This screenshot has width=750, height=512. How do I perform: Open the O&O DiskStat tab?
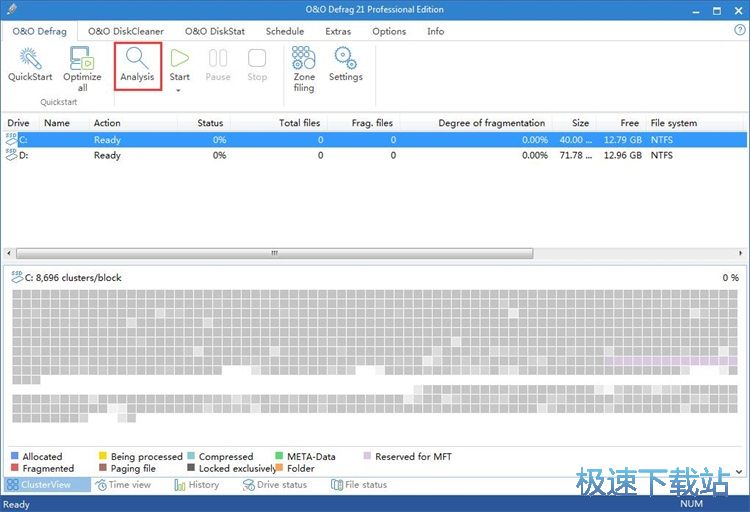click(215, 31)
